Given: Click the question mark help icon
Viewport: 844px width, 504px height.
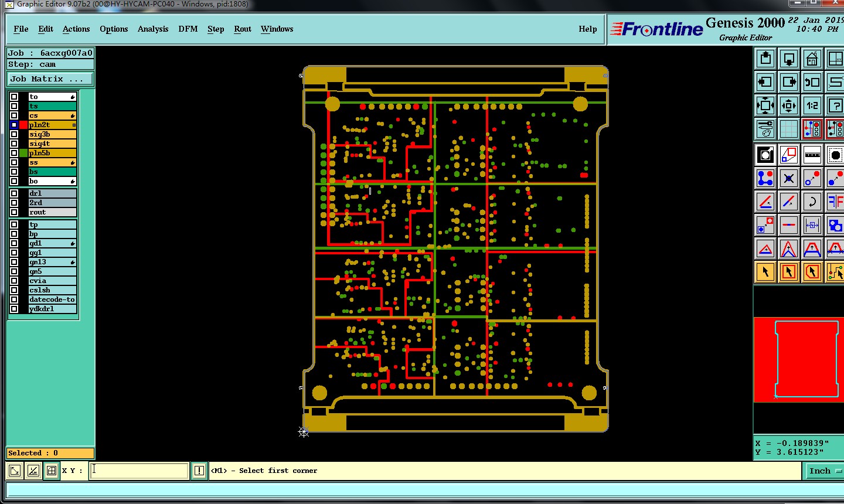Looking at the screenshot, I should click(x=835, y=105).
